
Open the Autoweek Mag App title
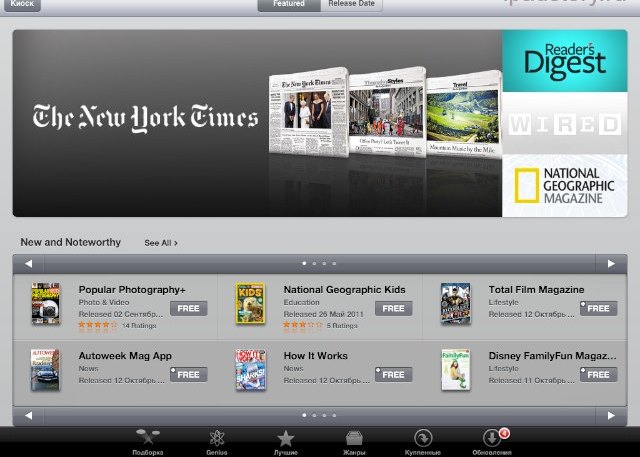click(125, 356)
